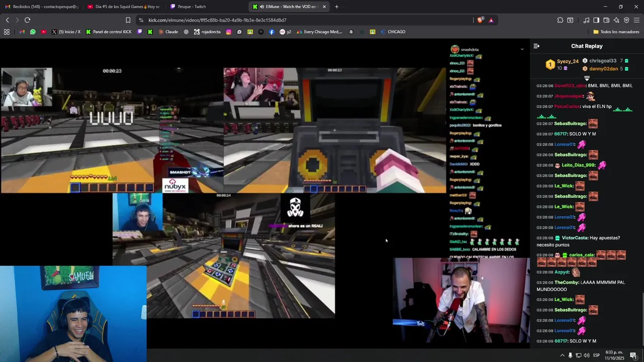Viewport: 644px width, 362px height.
Task: Open the WhatsApp bookmark
Action: click(33, 32)
